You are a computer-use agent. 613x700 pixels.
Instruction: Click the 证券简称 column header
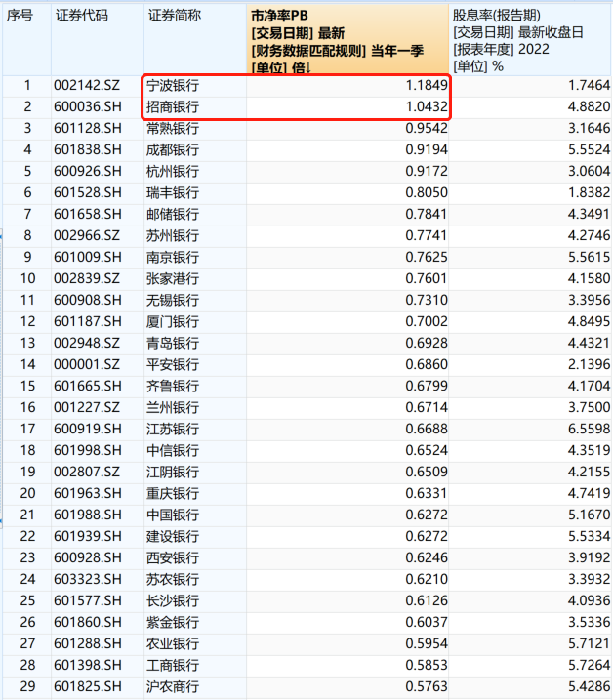tap(195, 40)
